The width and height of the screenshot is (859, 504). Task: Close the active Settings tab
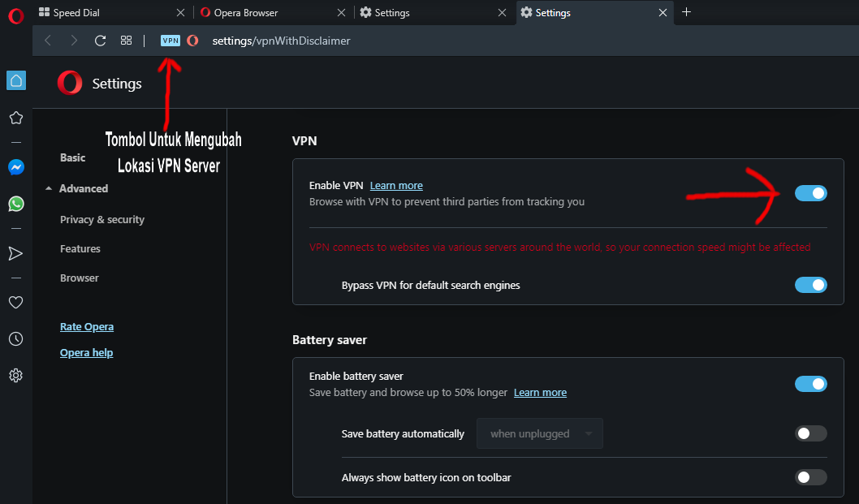click(x=663, y=13)
